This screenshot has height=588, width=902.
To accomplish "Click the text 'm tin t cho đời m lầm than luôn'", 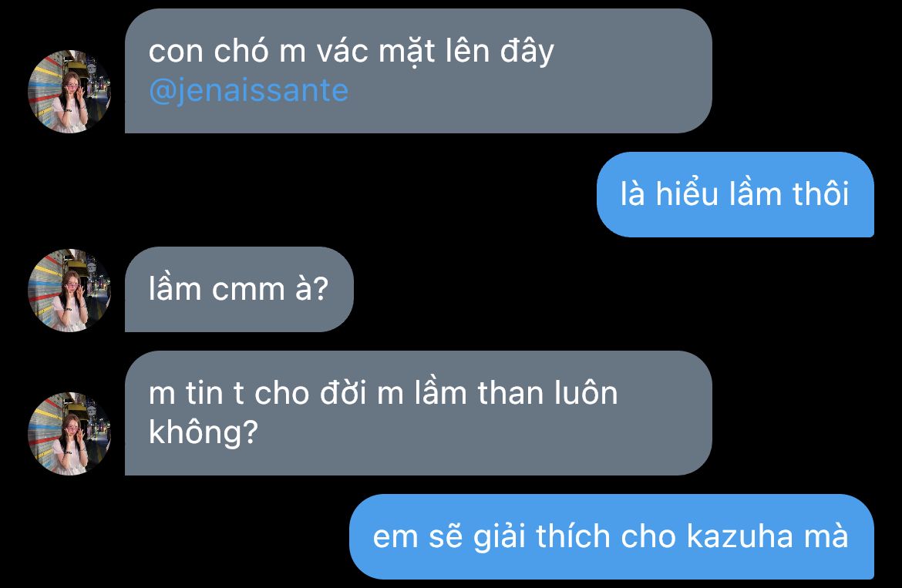I will tap(383, 394).
